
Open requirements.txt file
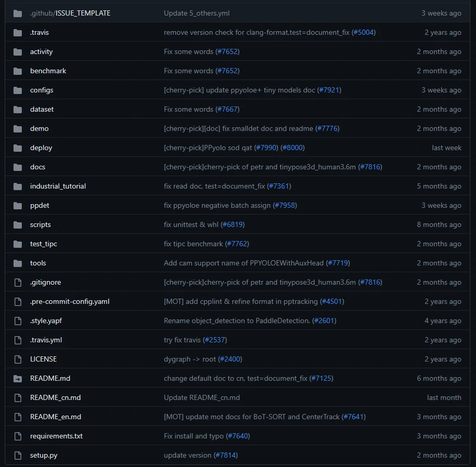tap(56, 436)
